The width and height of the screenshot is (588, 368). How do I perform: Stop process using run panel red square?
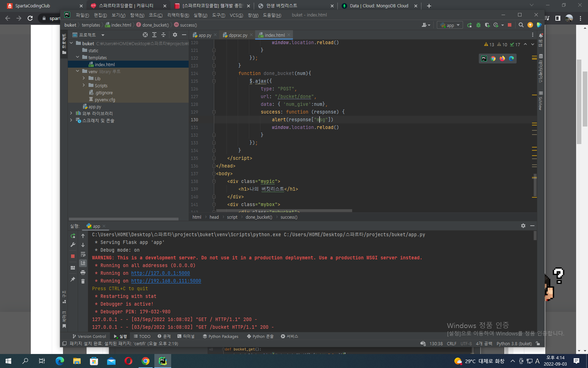click(x=73, y=256)
